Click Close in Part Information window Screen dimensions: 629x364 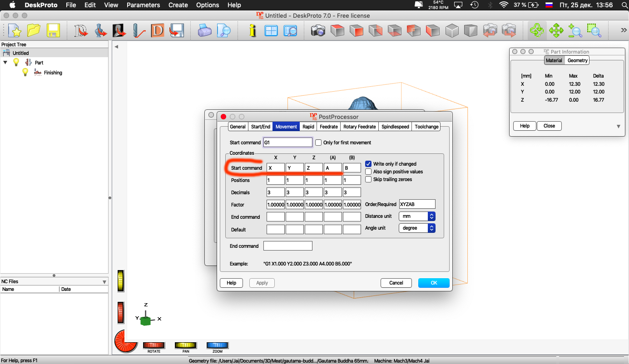[x=549, y=126]
